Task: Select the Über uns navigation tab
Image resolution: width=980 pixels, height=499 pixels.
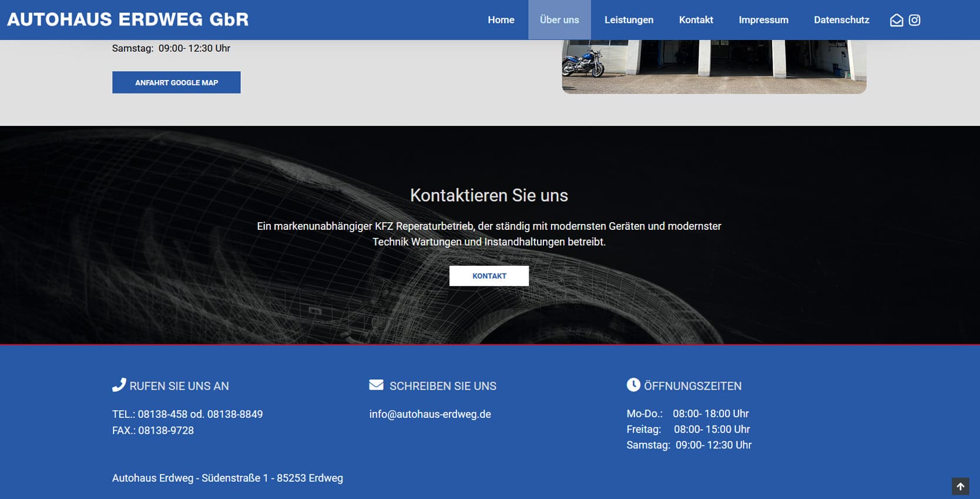Action: pos(559,20)
